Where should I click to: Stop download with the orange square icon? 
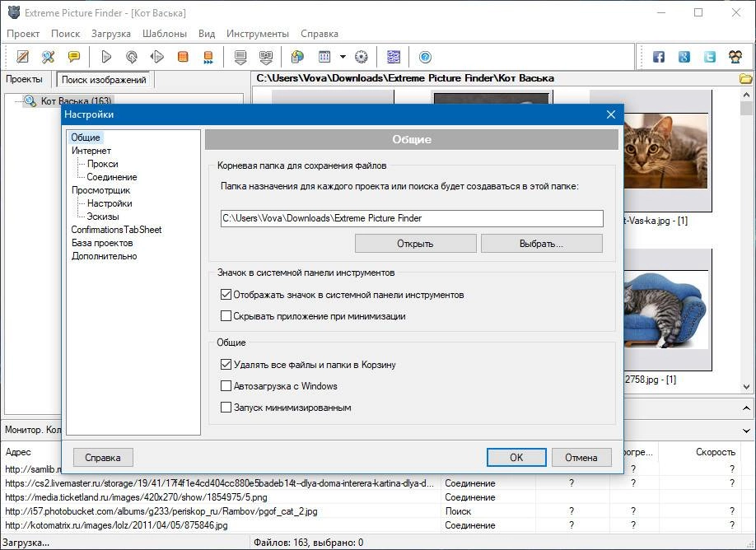(x=183, y=57)
